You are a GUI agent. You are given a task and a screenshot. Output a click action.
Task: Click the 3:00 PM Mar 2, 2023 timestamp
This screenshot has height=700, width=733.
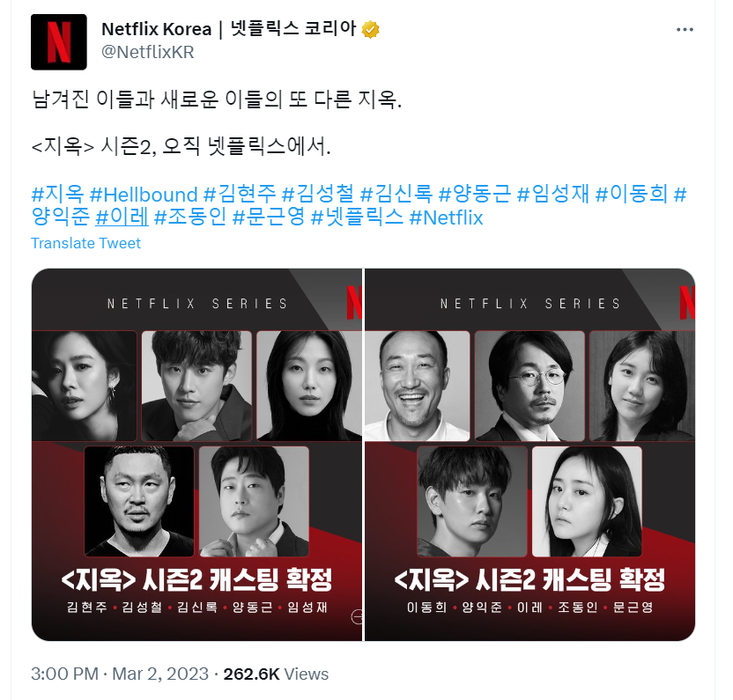click(x=120, y=674)
